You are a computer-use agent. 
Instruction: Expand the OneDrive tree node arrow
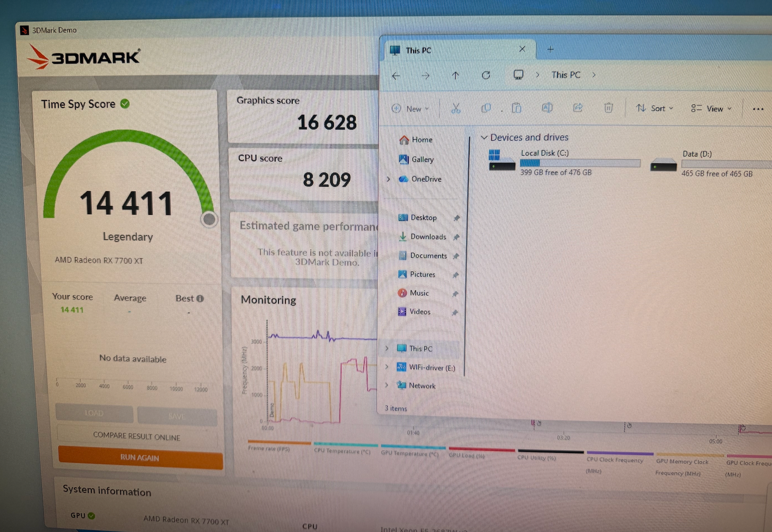pos(388,179)
